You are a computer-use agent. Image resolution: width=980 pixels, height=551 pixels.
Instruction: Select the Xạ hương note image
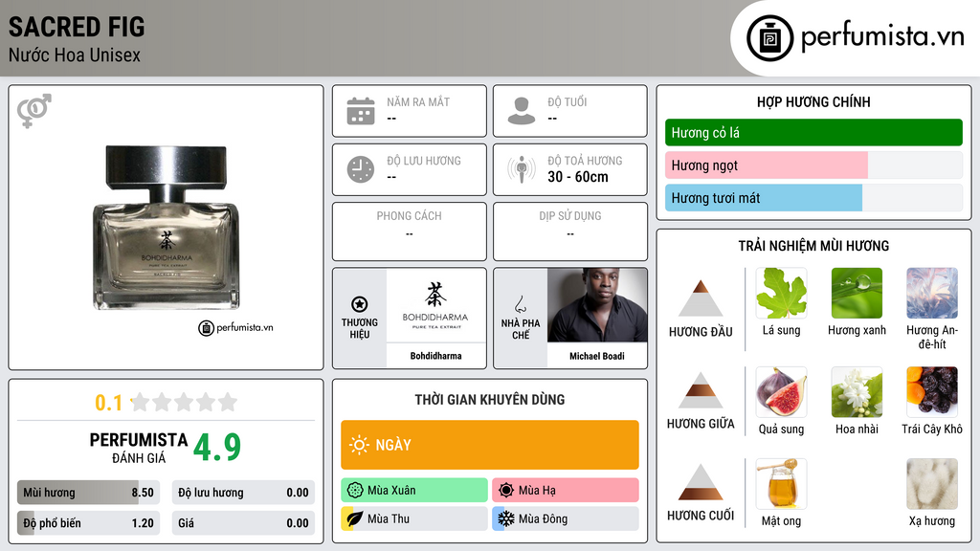tap(932, 483)
